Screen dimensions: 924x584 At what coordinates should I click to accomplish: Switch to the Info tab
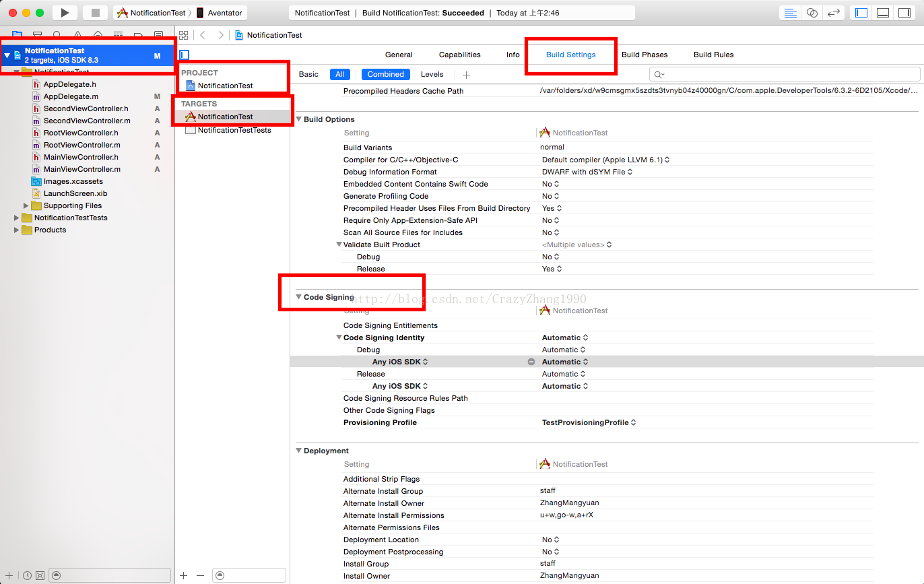coord(513,55)
